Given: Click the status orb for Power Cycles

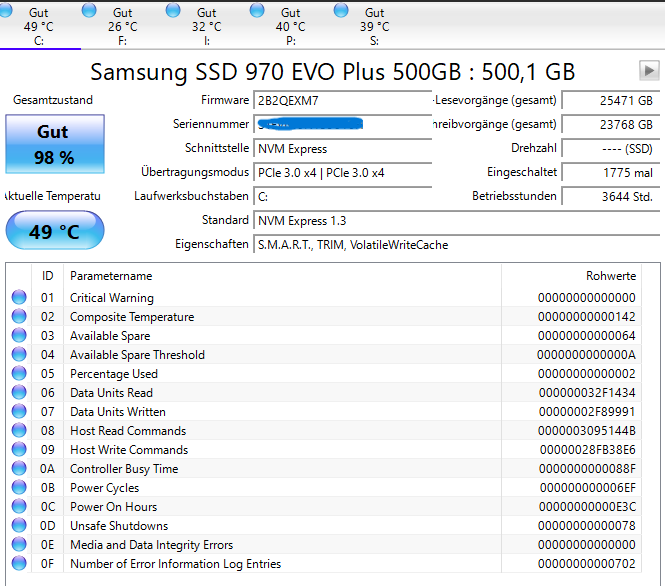Looking at the screenshot, I should [x=19, y=487].
